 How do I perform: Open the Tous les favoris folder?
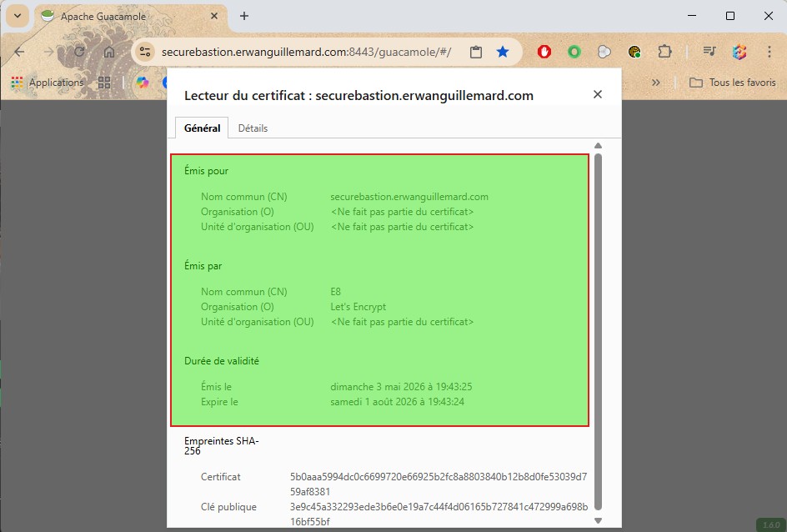(732, 83)
